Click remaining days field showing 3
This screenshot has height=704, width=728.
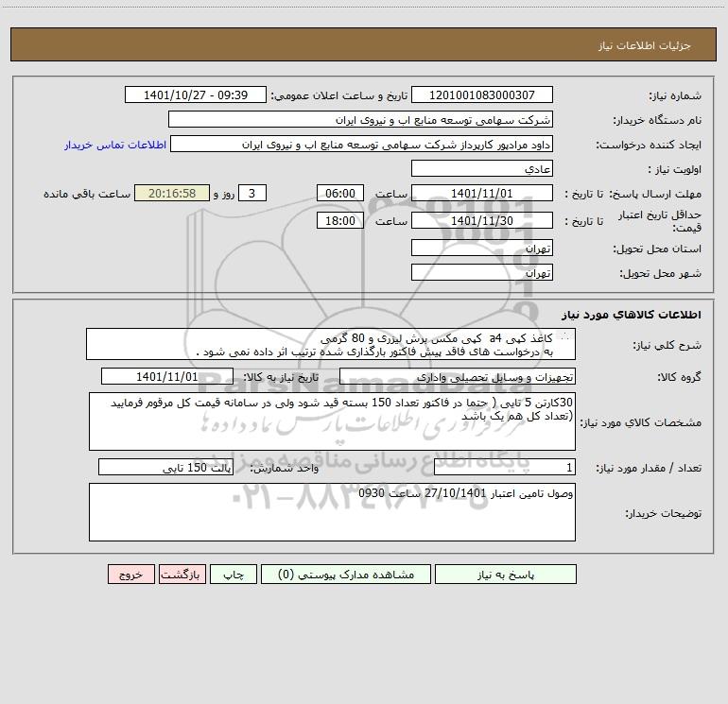tap(252, 193)
